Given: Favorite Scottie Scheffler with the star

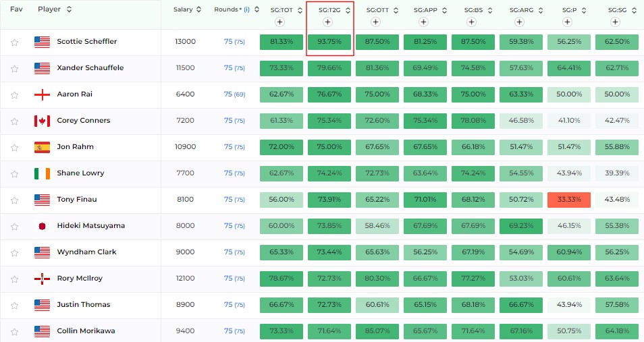Looking at the screenshot, I should pos(14,42).
